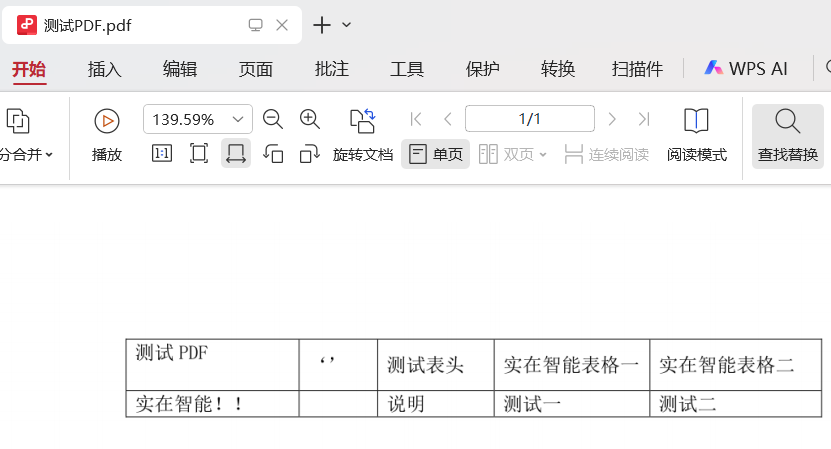
Task: Expand the zoom percentage dropdown
Action: pos(238,119)
